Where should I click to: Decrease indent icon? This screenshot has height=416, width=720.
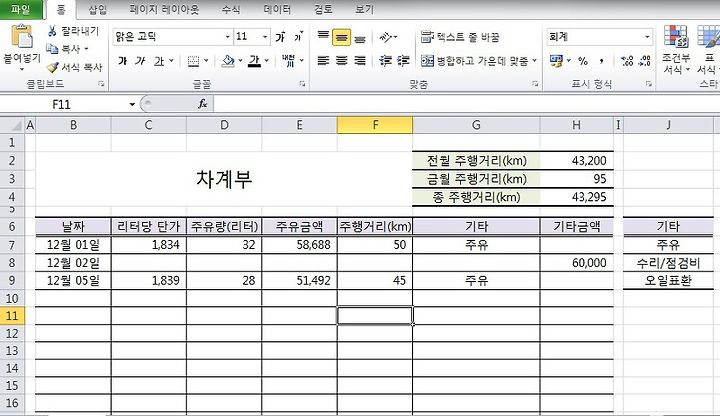pos(385,61)
